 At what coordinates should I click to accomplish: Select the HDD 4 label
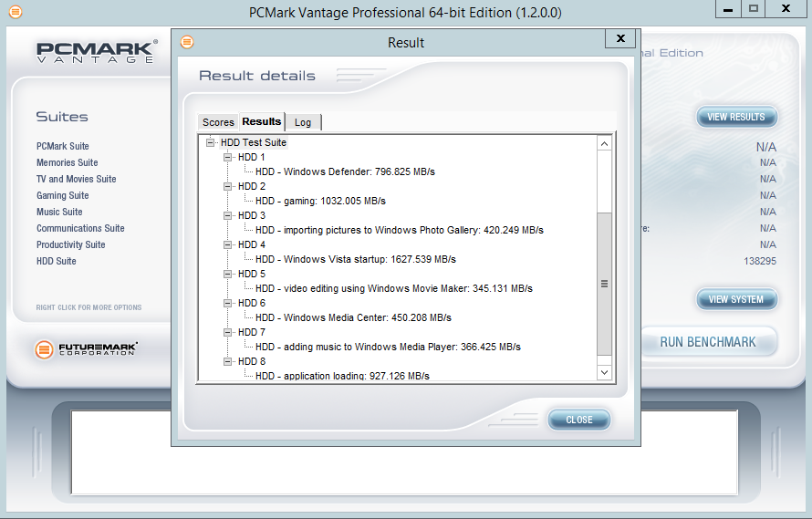[x=251, y=244]
